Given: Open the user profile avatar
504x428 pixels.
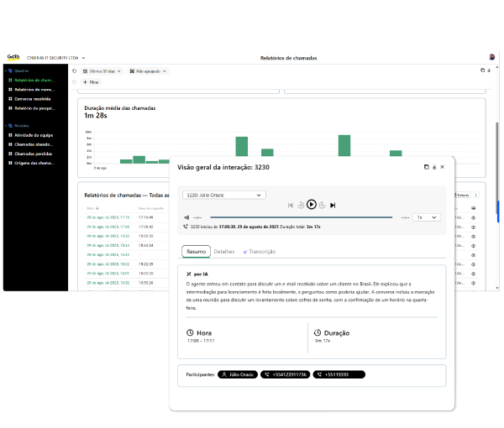Looking at the screenshot, I should tap(491, 57).
